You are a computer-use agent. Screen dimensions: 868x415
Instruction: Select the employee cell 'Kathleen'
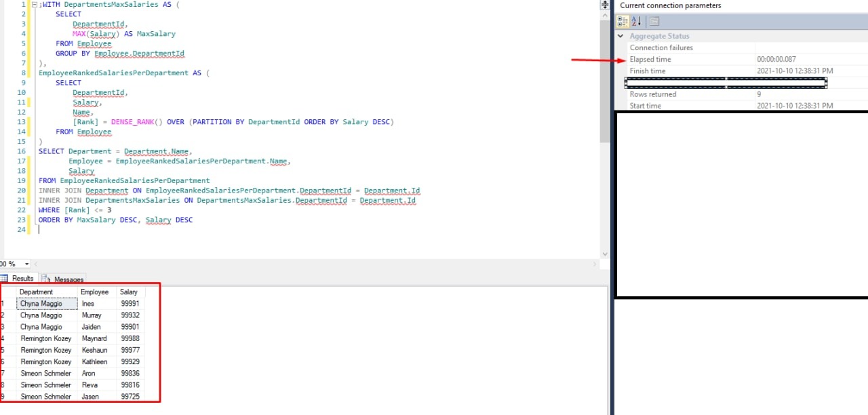pos(97,361)
